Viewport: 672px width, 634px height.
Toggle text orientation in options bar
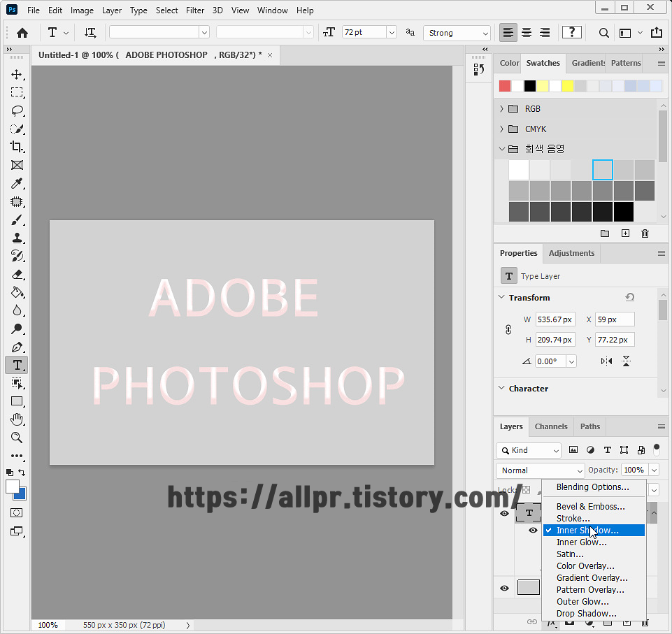tap(90, 33)
